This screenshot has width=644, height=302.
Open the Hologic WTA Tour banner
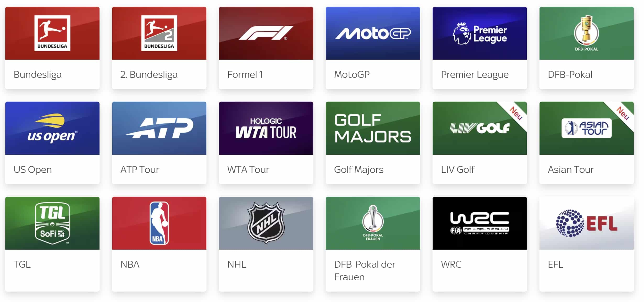tap(266, 128)
